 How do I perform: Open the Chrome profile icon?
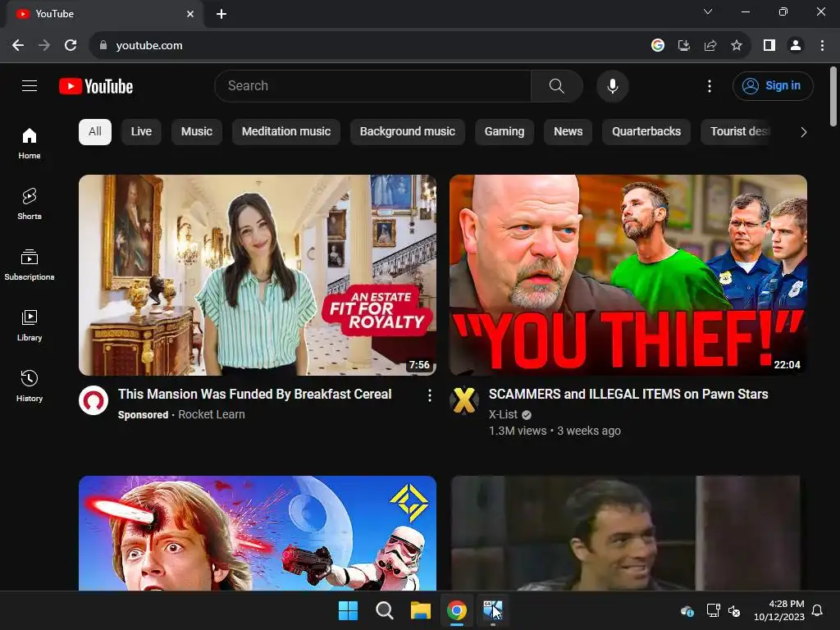(x=796, y=46)
